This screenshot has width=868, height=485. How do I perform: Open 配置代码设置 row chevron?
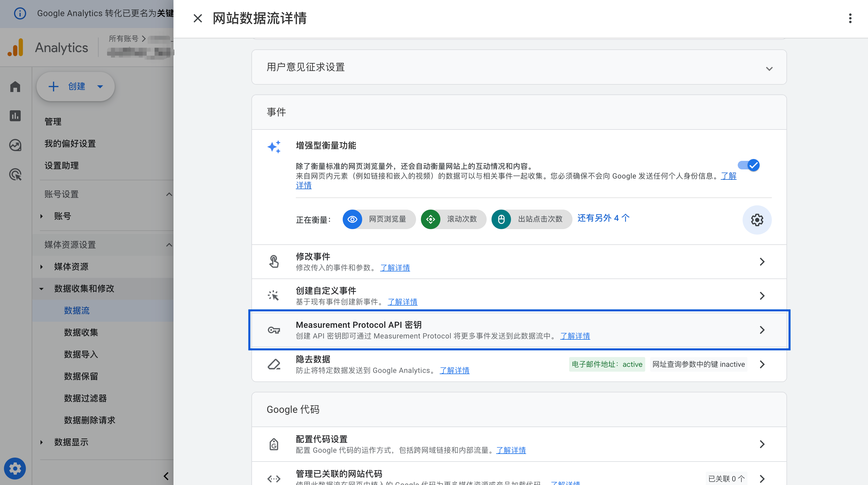[x=762, y=444]
